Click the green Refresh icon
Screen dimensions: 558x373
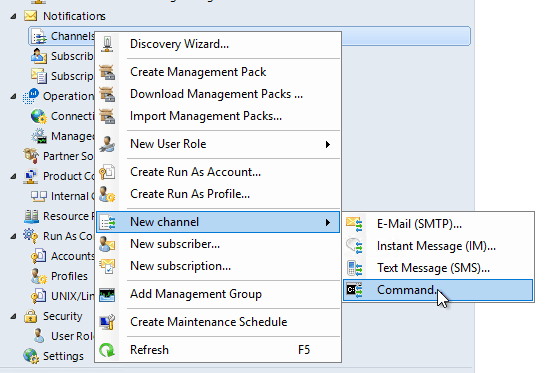[107, 350]
